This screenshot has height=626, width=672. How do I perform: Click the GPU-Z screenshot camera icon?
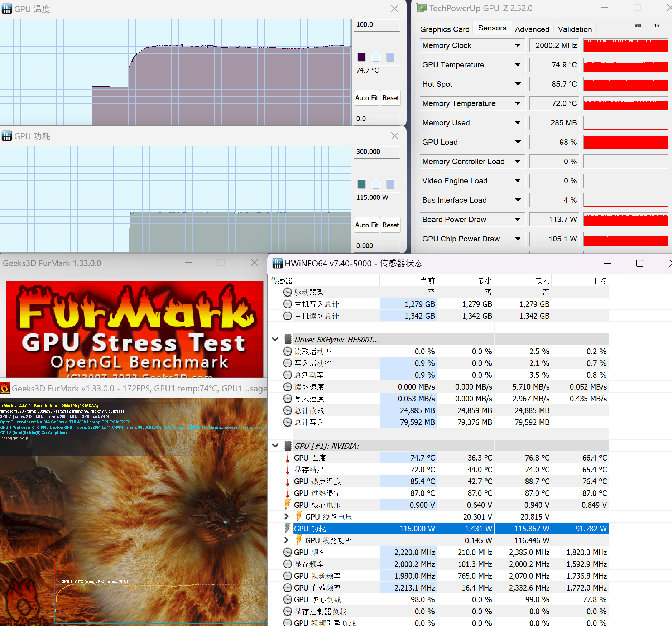tap(638, 25)
